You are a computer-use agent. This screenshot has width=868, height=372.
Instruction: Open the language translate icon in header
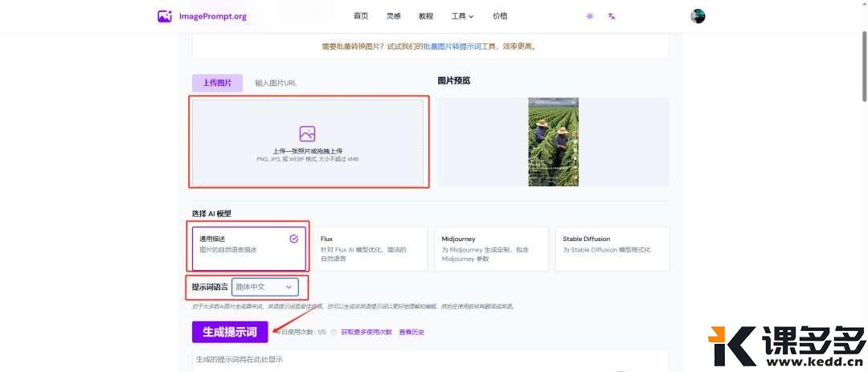(x=612, y=16)
